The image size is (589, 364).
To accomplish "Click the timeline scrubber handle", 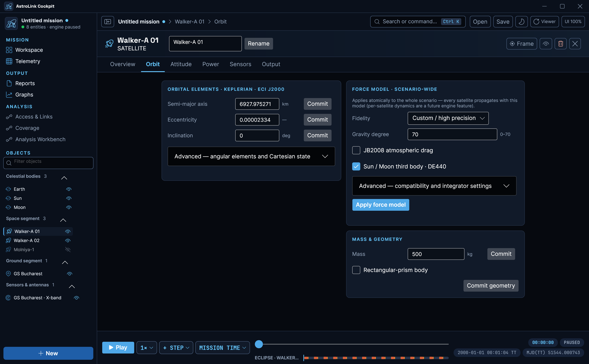I will pos(259,344).
